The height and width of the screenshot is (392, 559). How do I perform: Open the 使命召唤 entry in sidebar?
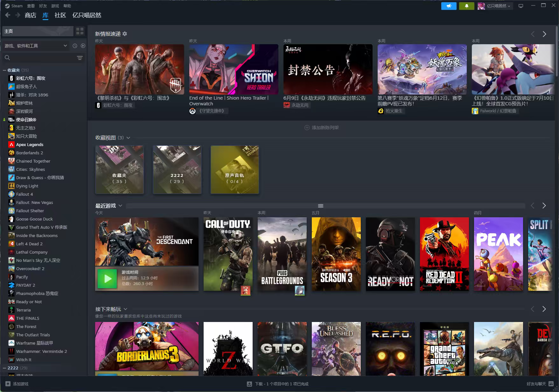tap(26, 120)
